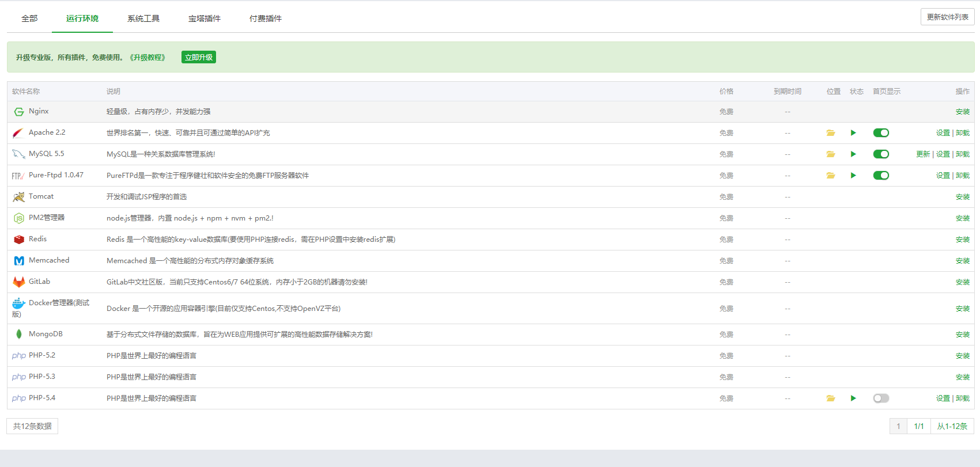Open MySQL 5.5 设置 link
The image size is (980, 467).
[x=943, y=154]
